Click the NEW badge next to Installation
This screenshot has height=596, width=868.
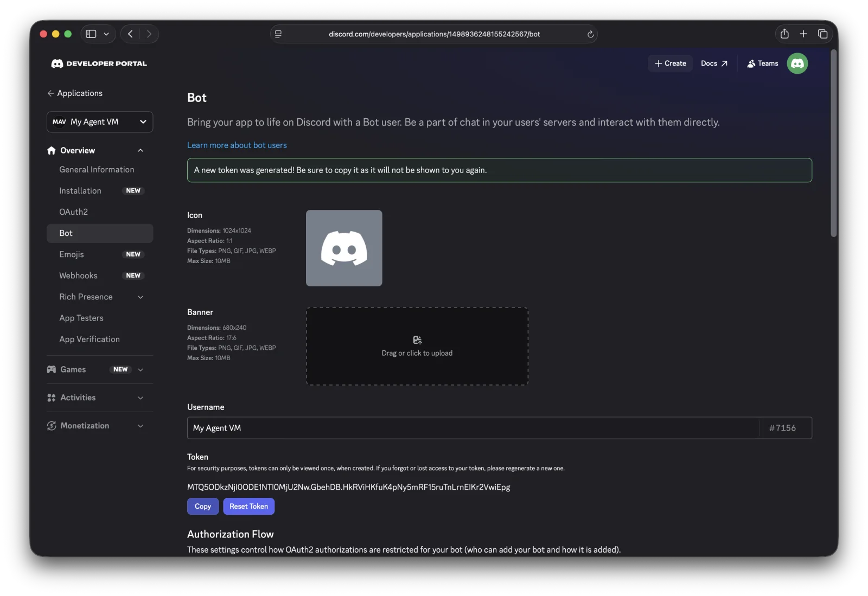tap(133, 191)
